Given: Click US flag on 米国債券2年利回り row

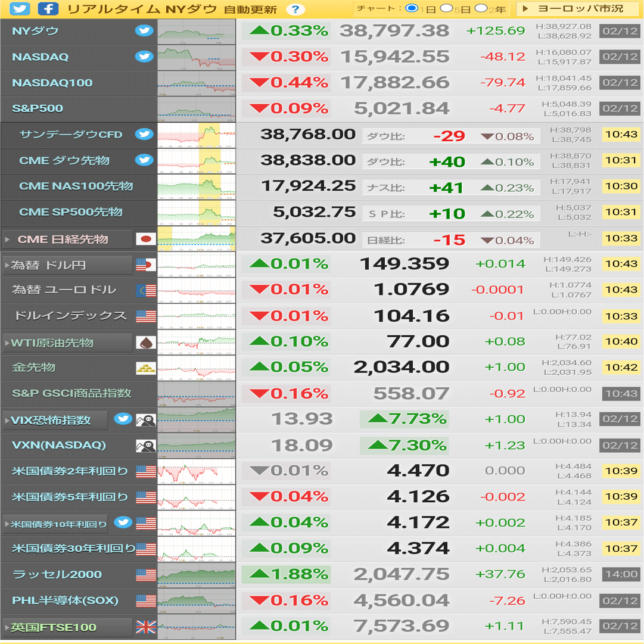Looking at the screenshot, I should click(146, 472).
